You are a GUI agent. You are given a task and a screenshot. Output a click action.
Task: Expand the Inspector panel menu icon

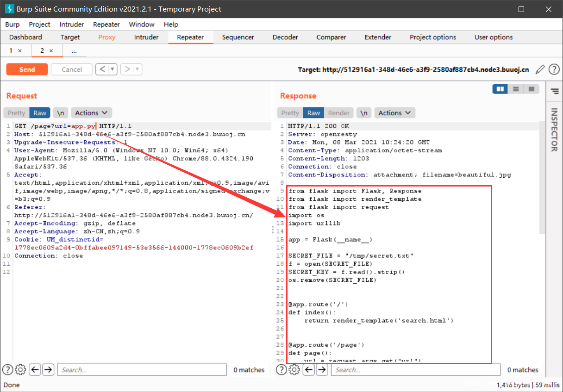click(555, 91)
